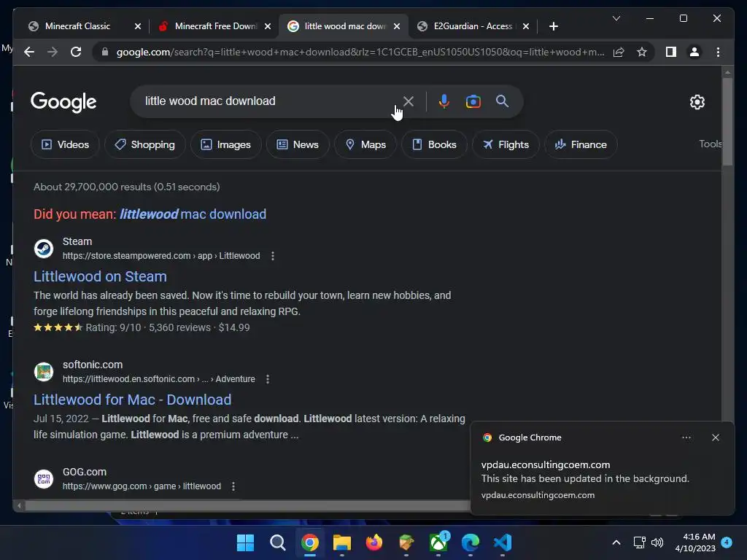Open notification options three dots
The width and height of the screenshot is (747, 560).
pyautogui.click(x=686, y=437)
